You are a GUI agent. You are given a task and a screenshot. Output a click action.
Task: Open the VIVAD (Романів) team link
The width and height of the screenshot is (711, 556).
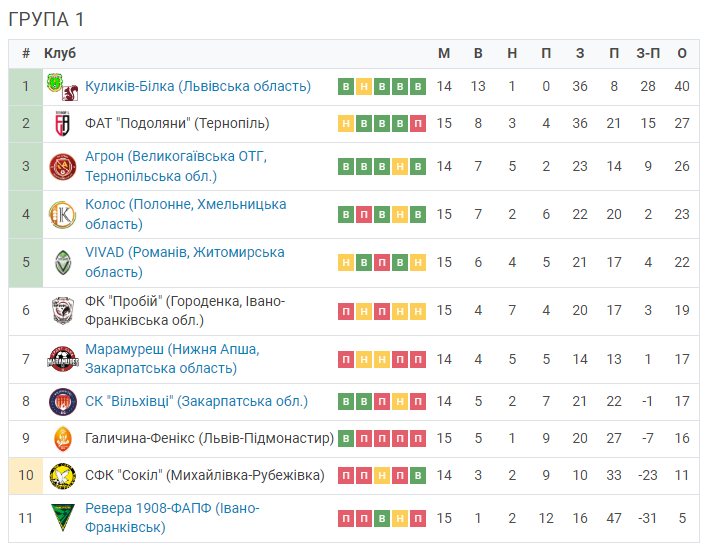coord(185,262)
